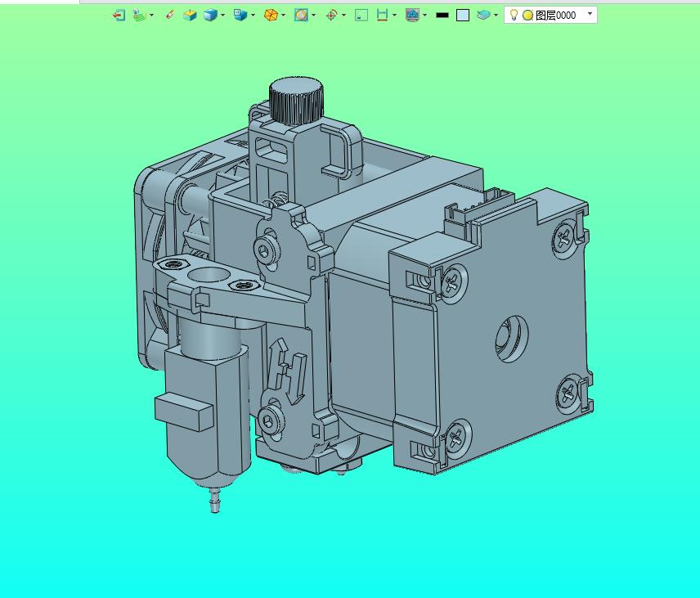This screenshot has height=598, width=700.
Task: Click the blue cube with front-face icon
Action: (x=240, y=16)
